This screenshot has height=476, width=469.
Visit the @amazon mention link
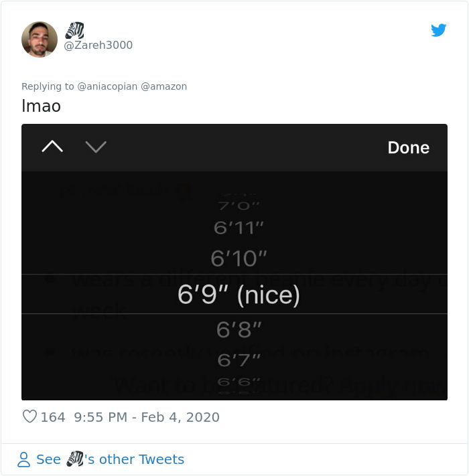coord(163,86)
